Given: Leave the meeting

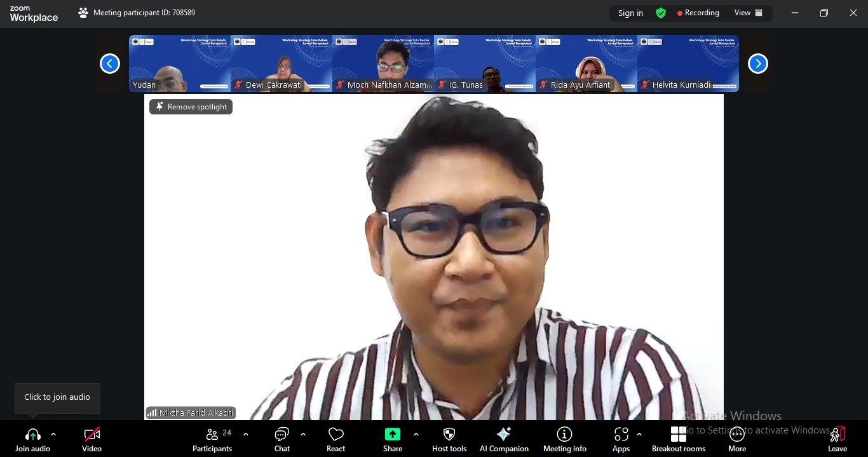Looking at the screenshot, I should click(x=837, y=439).
